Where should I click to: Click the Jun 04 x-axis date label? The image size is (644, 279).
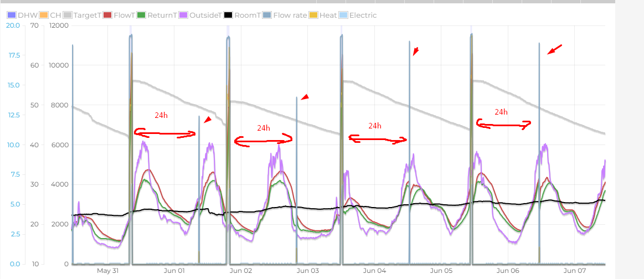tap(375, 271)
